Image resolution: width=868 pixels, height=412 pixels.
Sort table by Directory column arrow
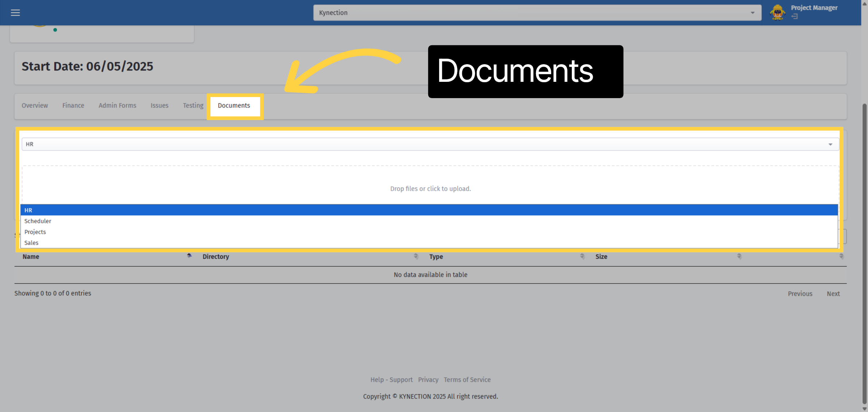pos(416,256)
